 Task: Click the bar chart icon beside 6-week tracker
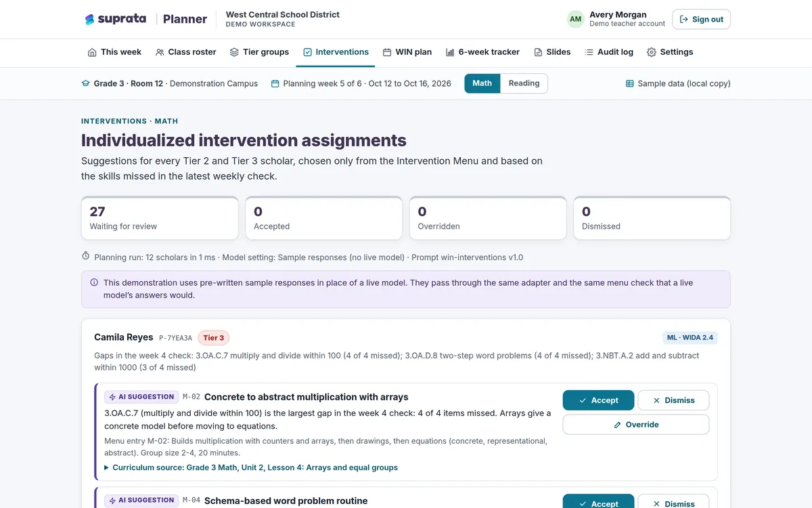pos(450,52)
